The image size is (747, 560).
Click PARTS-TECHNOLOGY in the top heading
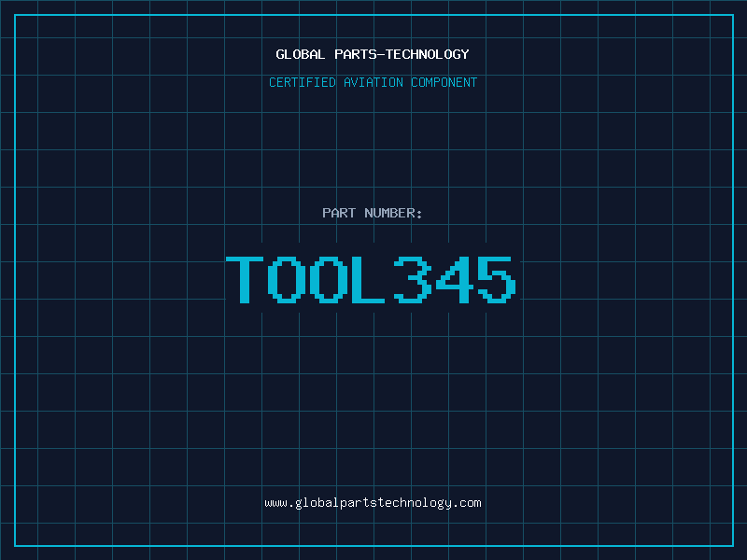click(402, 54)
